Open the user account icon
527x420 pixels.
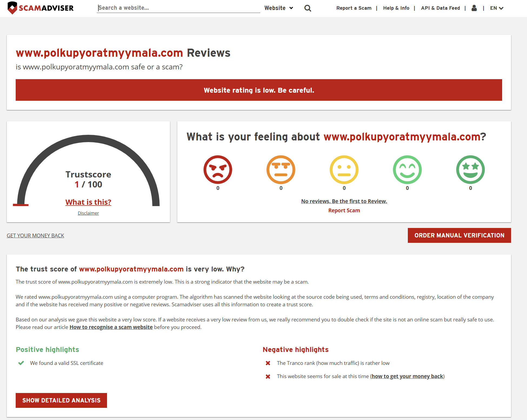(x=474, y=8)
